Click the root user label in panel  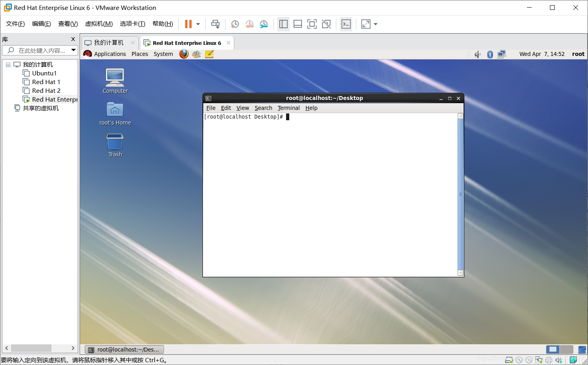pos(578,54)
